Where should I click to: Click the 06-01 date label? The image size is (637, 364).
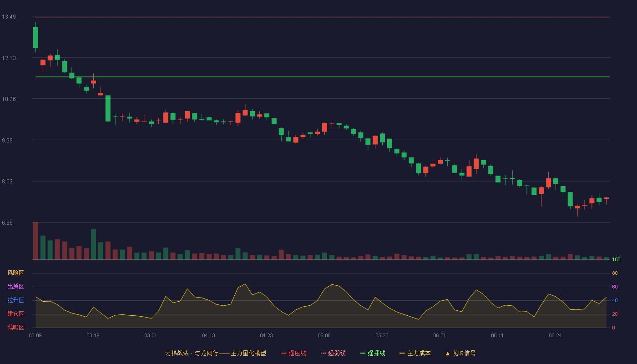coord(440,335)
